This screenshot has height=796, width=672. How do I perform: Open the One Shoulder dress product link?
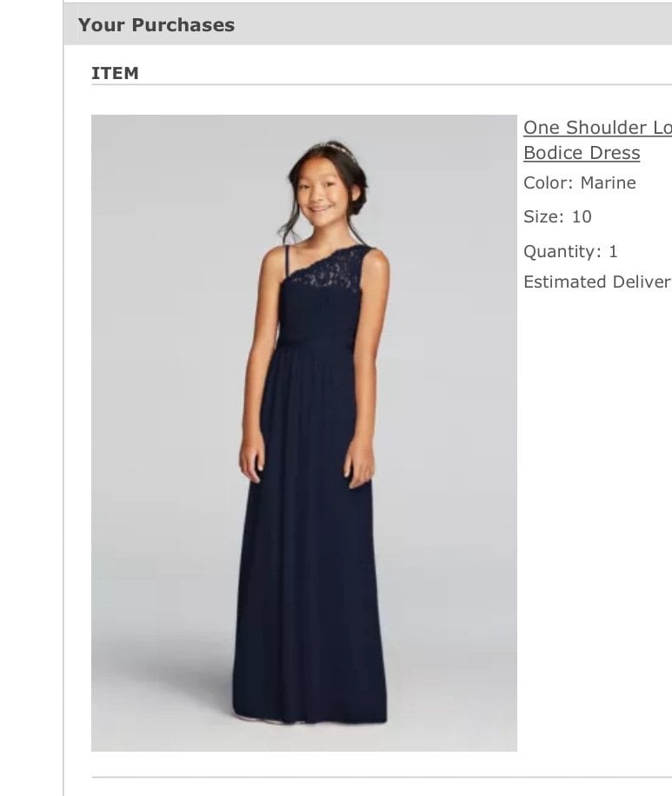[597, 140]
